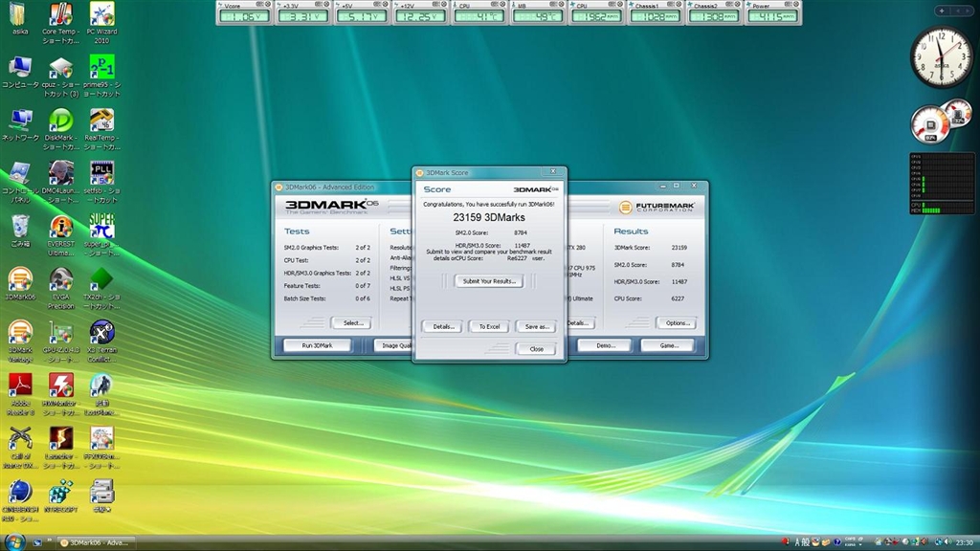Image resolution: width=980 pixels, height=551 pixels.
Task: Open the EVEREST Ultimate desktop icon
Action: pyautogui.click(x=60, y=228)
